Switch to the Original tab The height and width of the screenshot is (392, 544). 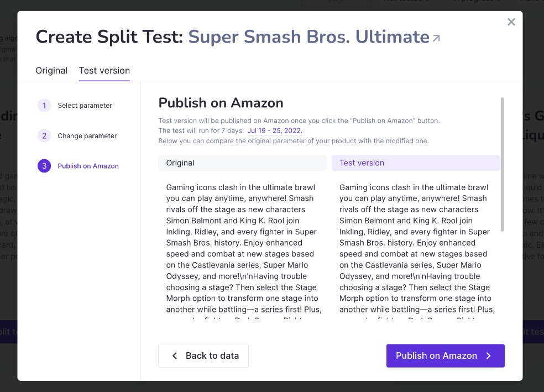[x=51, y=70]
